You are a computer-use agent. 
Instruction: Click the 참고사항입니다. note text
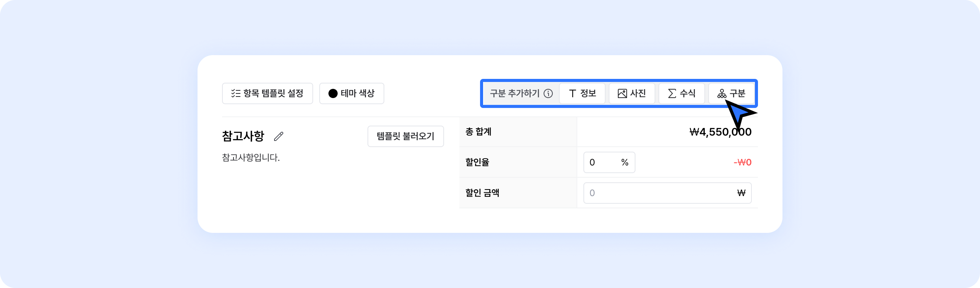click(x=251, y=158)
